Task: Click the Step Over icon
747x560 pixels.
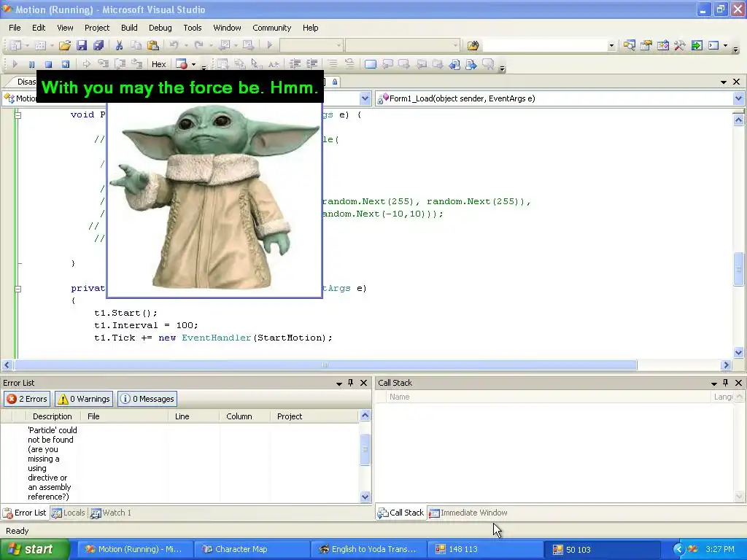Action: [x=120, y=64]
